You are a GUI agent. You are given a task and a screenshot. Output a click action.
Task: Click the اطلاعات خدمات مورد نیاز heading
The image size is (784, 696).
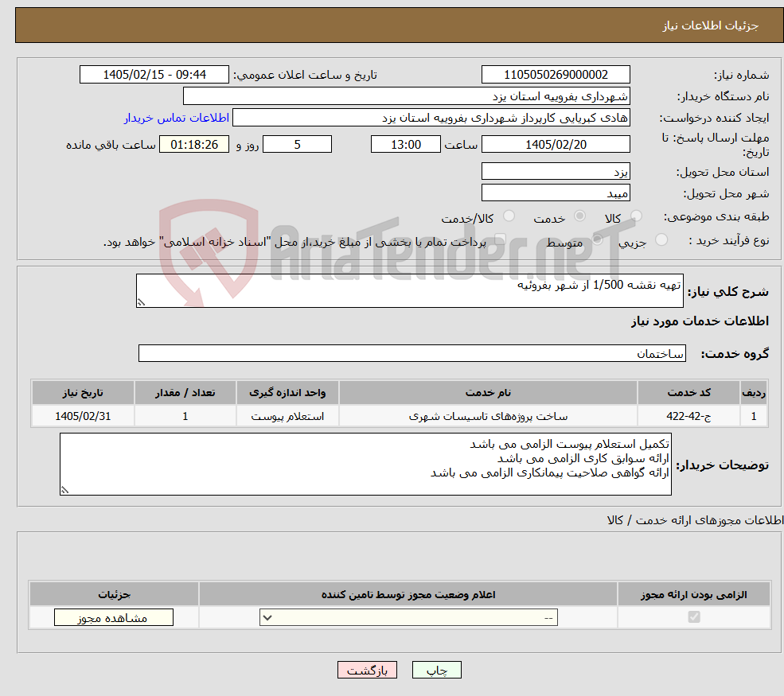pos(700,321)
